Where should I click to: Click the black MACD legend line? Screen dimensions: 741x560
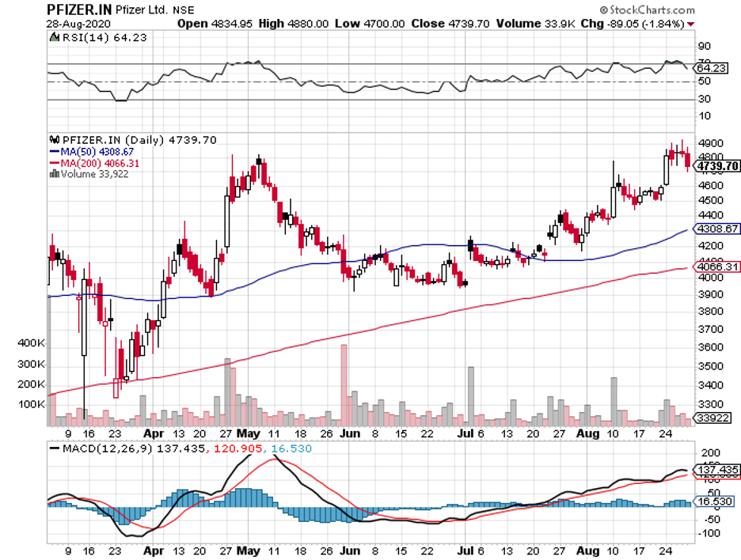55,448
